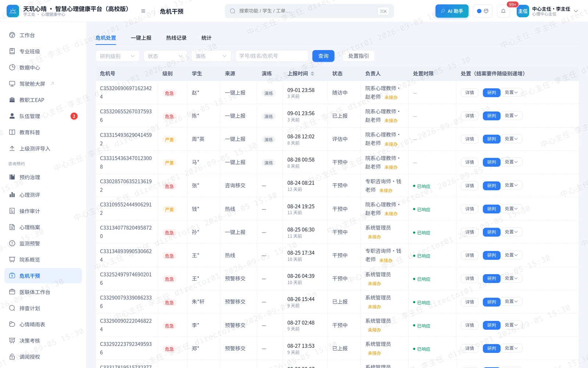588x368 pixels.
Task: Click 已响应 status in 张* row
Action: 422,186
